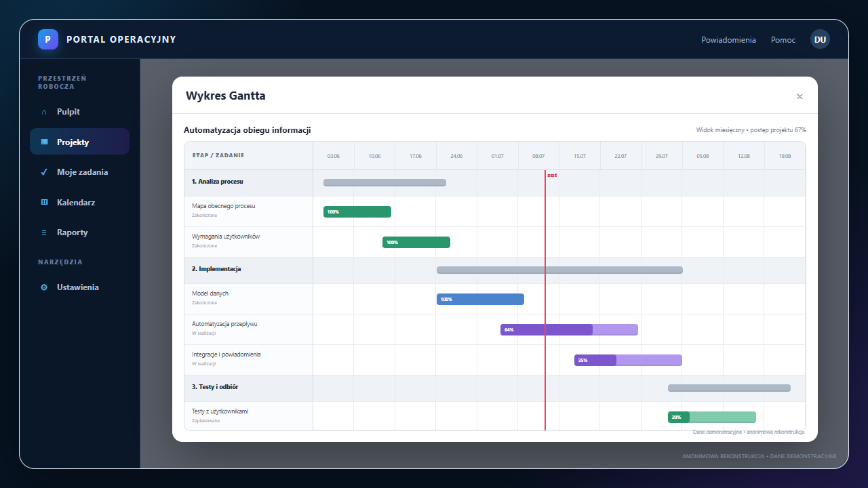Click Widok miesięczny postęp projektu 67% label

[x=751, y=130]
